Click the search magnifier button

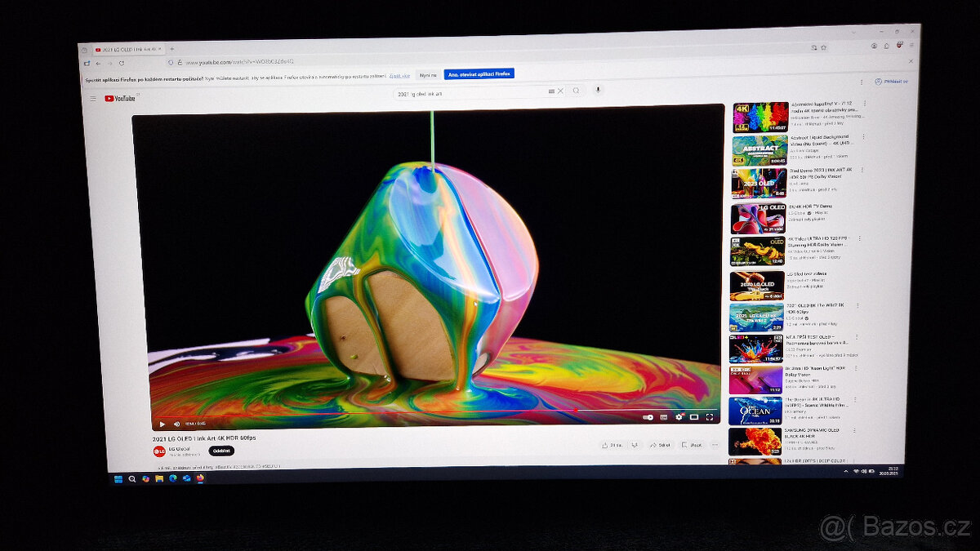click(x=576, y=91)
